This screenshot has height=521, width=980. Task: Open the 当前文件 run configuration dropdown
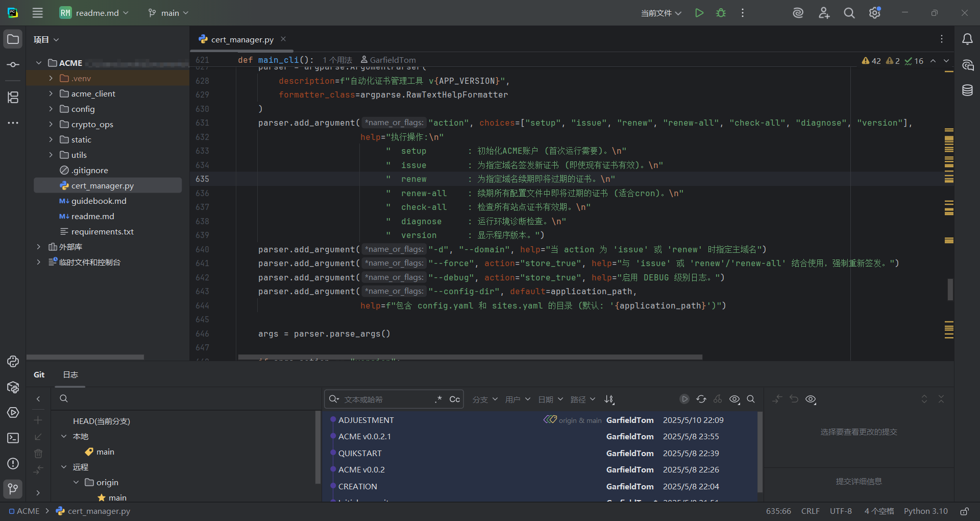tap(661, 13)
